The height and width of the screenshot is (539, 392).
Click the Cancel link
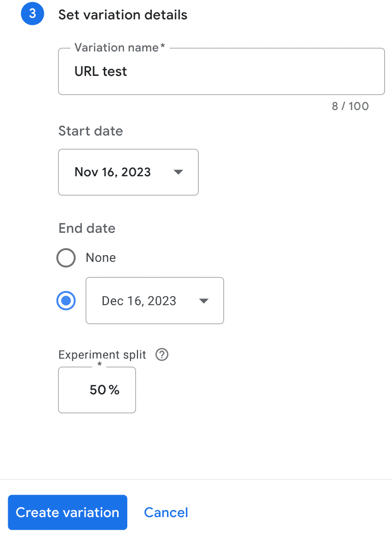(x=166, y=512)
